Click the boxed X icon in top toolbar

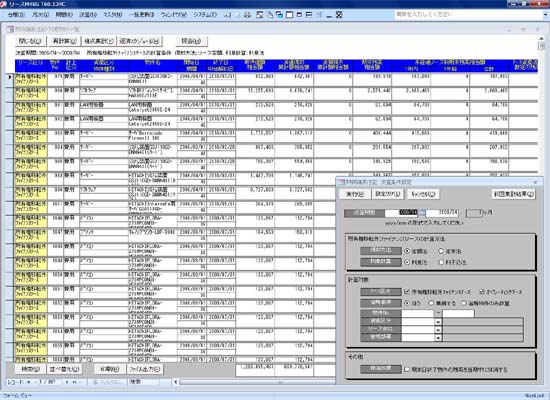click(x=339, y=15)
